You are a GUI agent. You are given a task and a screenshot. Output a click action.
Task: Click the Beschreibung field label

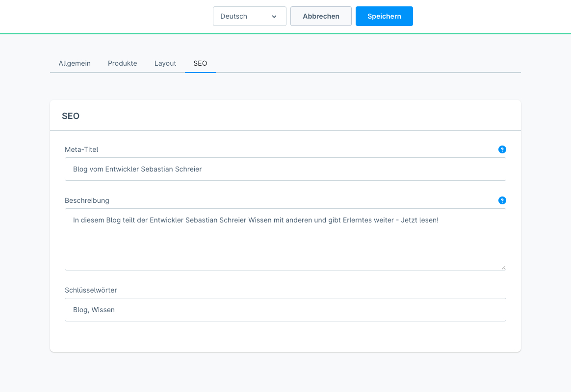[87, 200]
